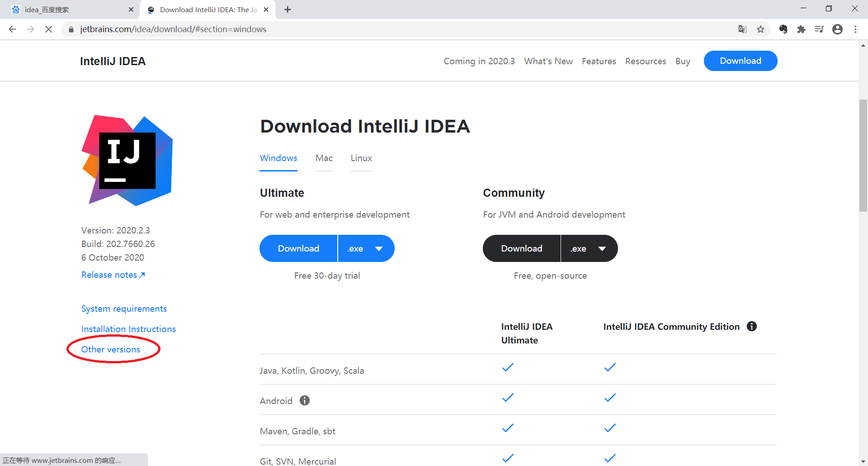Open a new browser tab
868x466 pixels.
click(x=288, y=10)
